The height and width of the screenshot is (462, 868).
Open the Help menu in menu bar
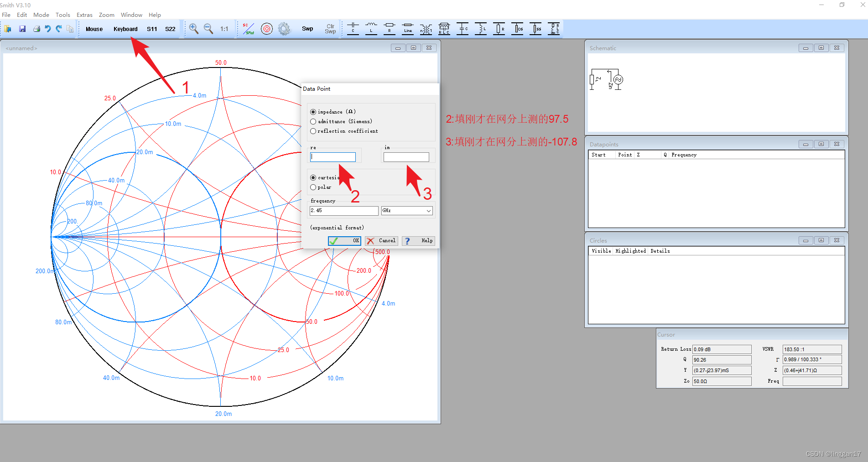155,15
